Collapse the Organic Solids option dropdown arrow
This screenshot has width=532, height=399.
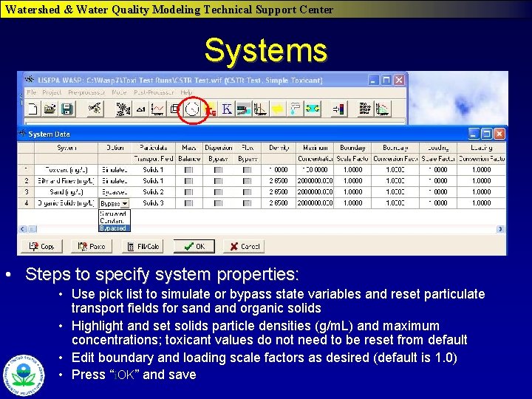pos(125,204)
